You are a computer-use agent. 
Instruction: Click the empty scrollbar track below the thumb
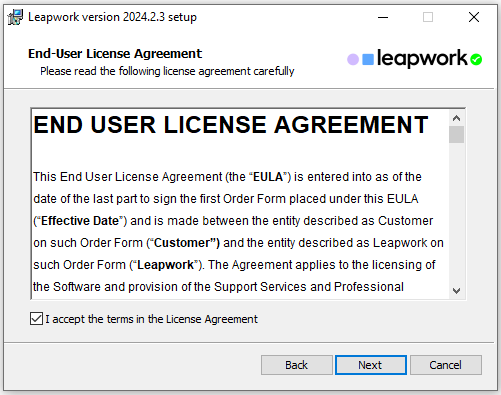(x=456, y=213)
